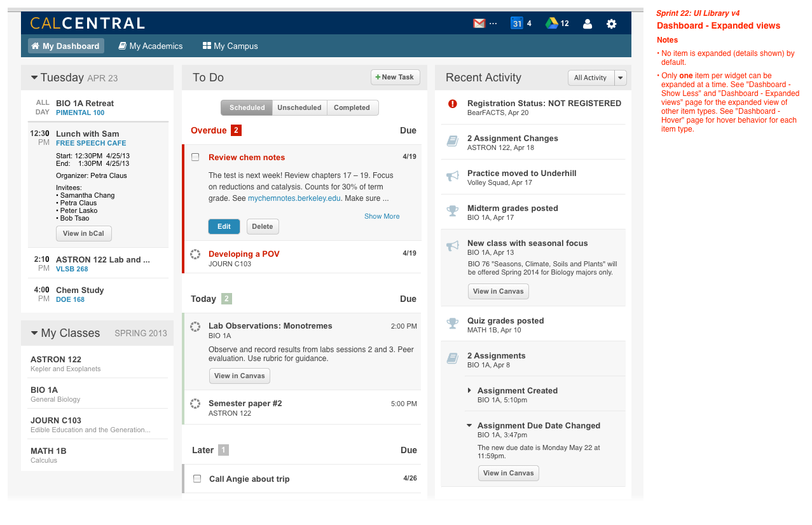Click the Overdue count badge
The image size is (812, 525).
(236, 130)
